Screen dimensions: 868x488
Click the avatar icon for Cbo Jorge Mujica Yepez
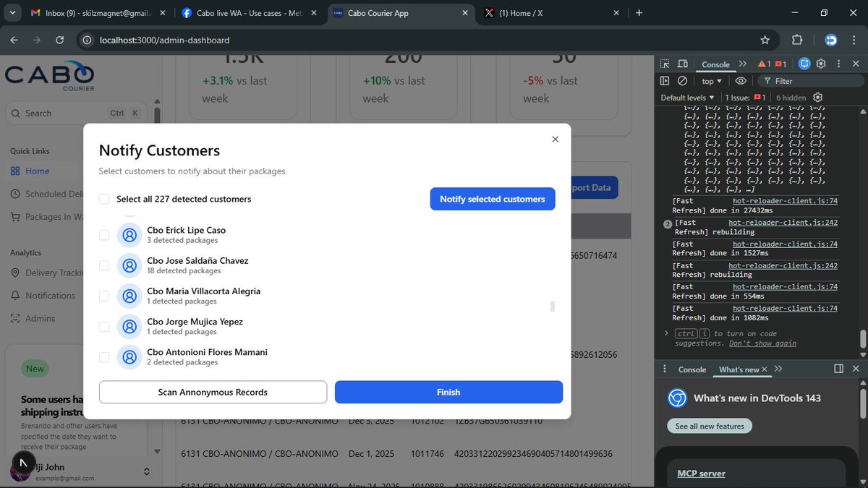(x=129, y=326)
